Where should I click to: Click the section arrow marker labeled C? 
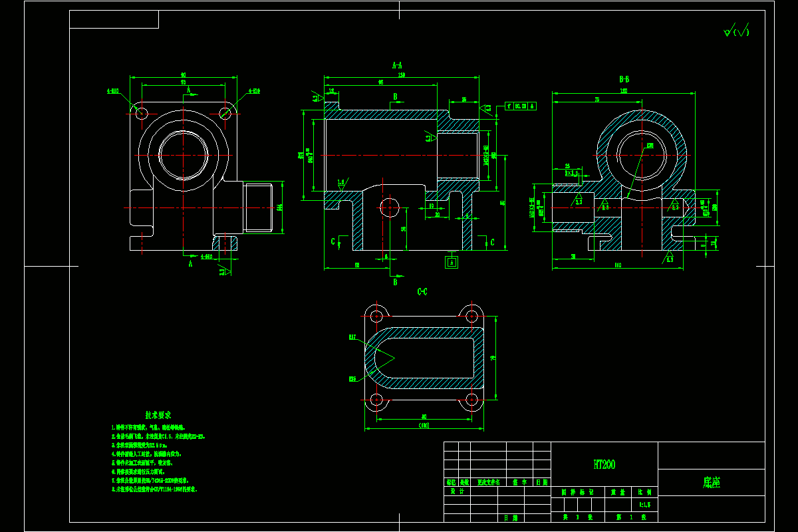pos(333,240)
